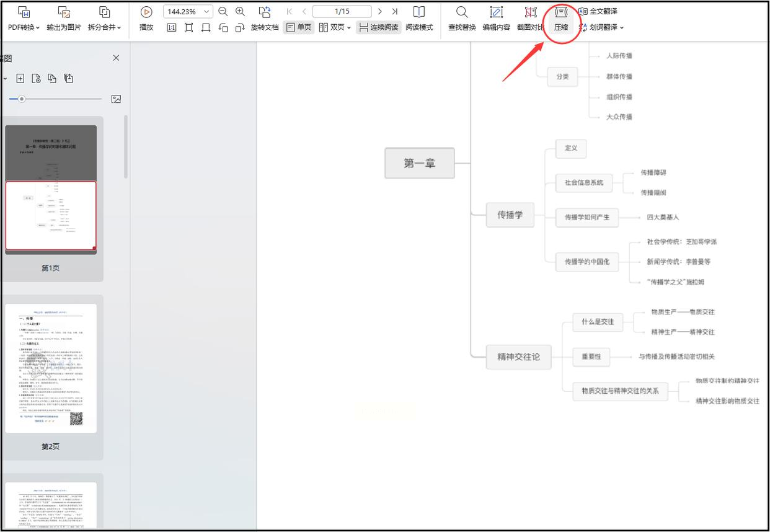Click the 定义 node
The width and height of the screenshot is (770, 532).
pos(571,148)
